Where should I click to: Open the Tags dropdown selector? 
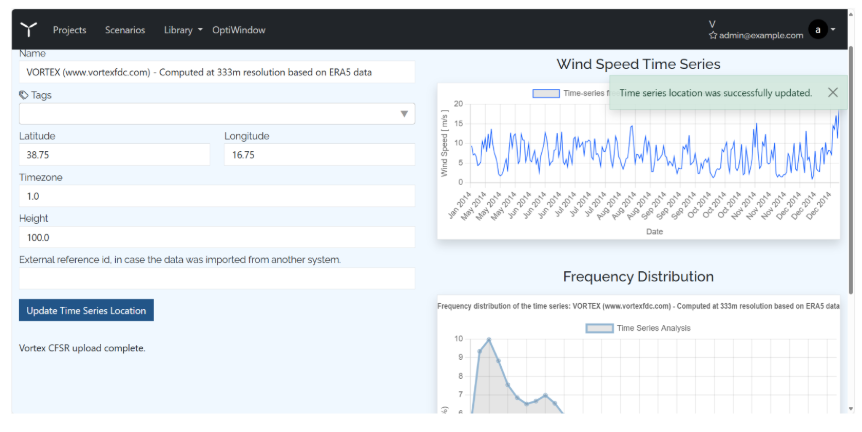[x=217, y=114]
